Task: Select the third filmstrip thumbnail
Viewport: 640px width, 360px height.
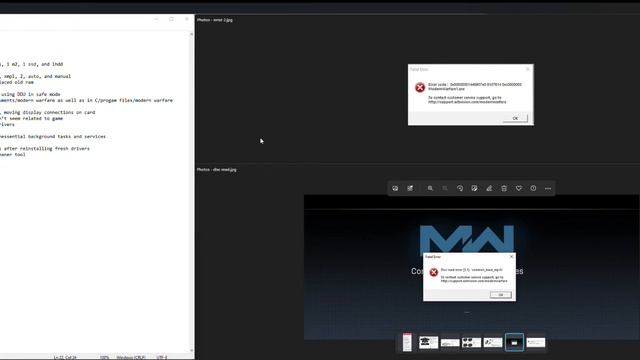Action: pyautogui.click(x=450, y=343)
